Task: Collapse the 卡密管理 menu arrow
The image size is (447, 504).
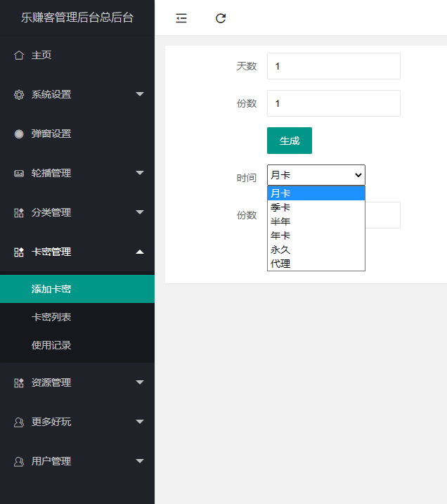Action: pos(140,252)
